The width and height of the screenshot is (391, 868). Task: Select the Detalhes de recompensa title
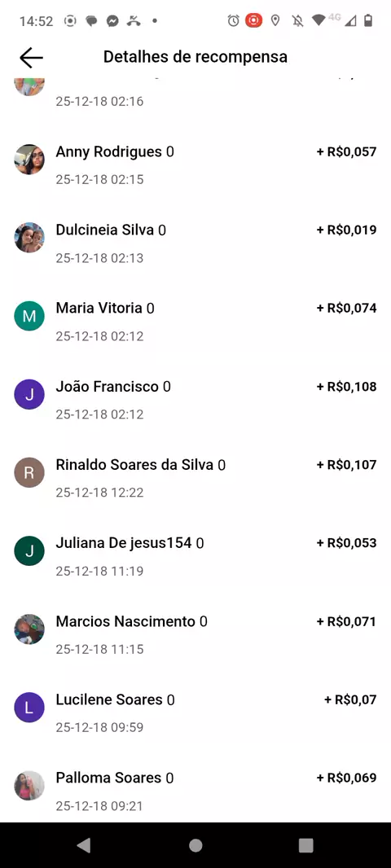click(195, 56)
